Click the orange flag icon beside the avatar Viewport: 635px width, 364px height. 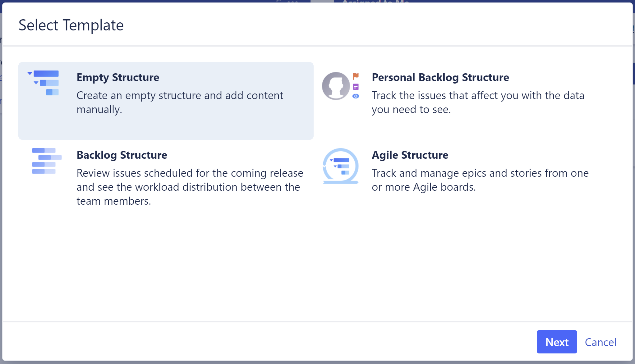tap(356, 75)
